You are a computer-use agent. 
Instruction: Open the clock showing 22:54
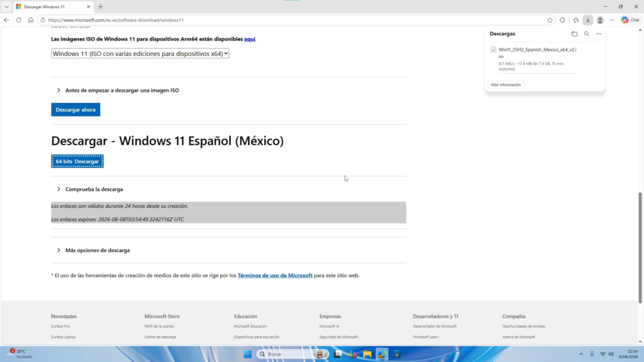(628, 354)
